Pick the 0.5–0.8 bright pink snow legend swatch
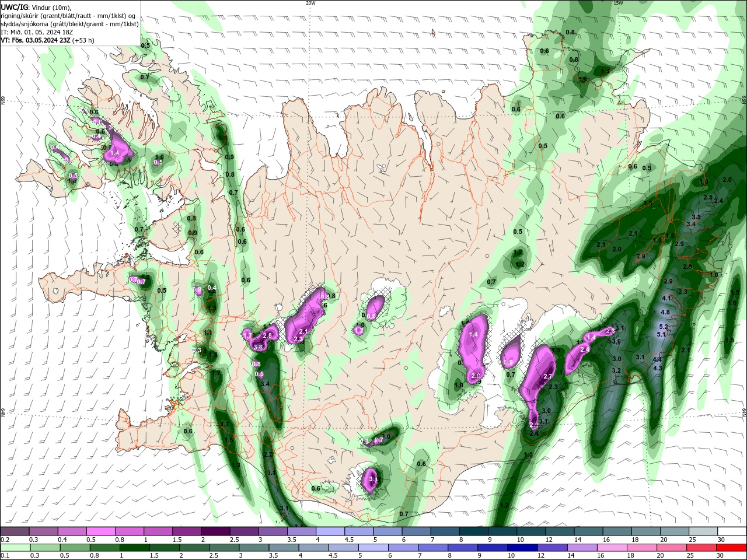Screen dimensions: 747x560 101,531
